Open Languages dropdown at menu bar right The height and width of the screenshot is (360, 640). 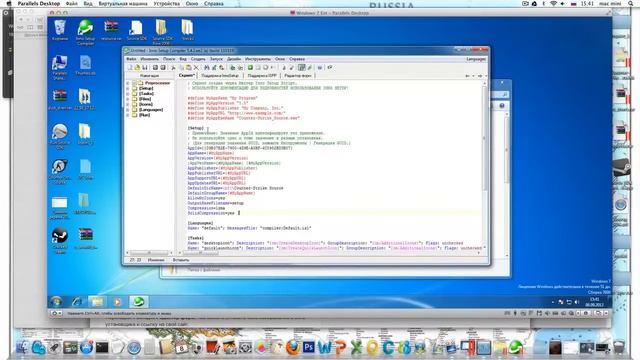pos(476,59)
